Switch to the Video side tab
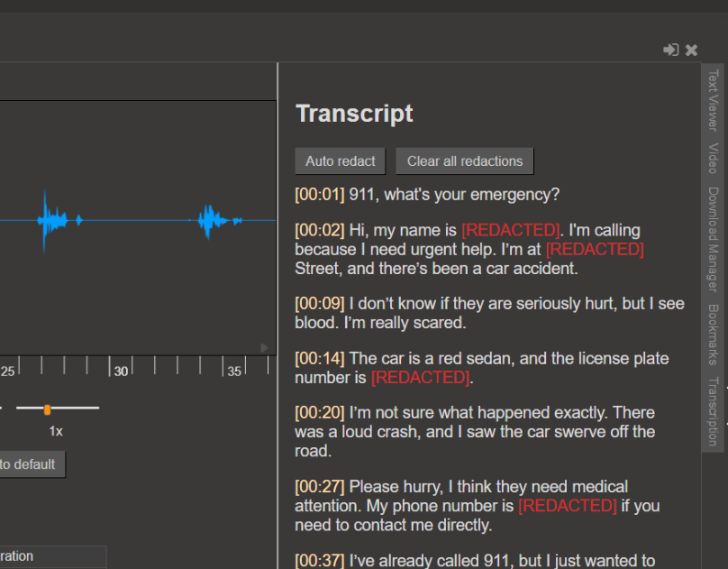Screen dimensions: 728x569 pyautogui.click(x=713, y=157)
